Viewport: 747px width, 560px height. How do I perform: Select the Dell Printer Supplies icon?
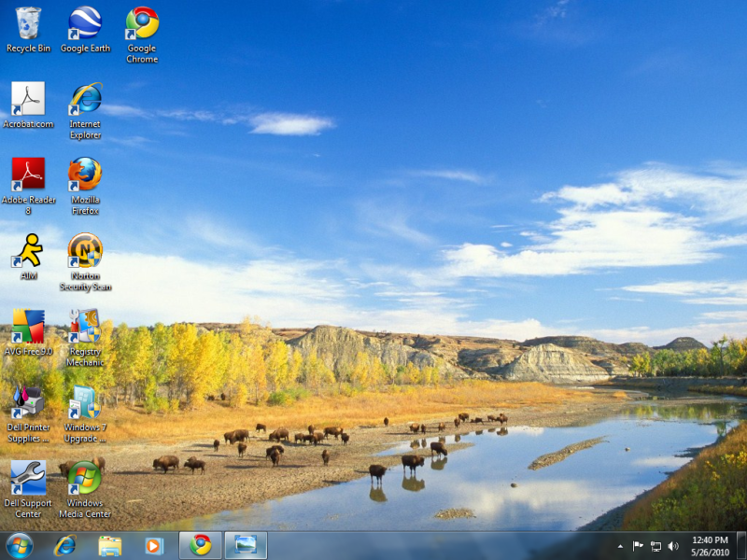28,402
